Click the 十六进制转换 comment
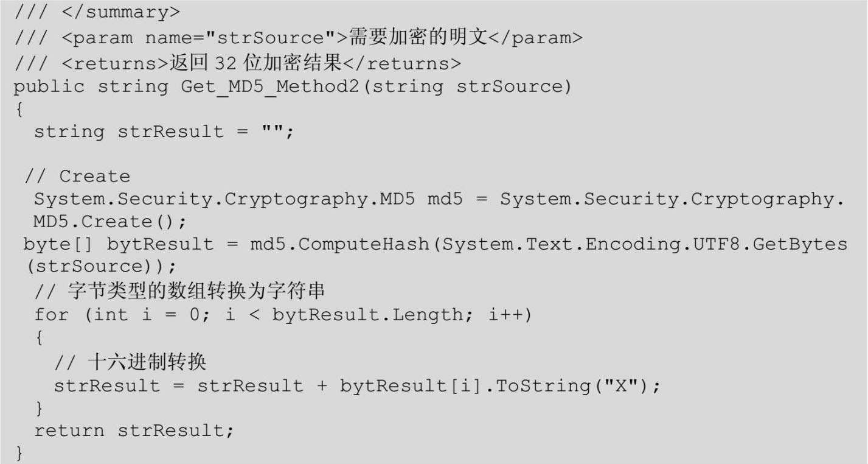868x464 pixels. point(131,362)
